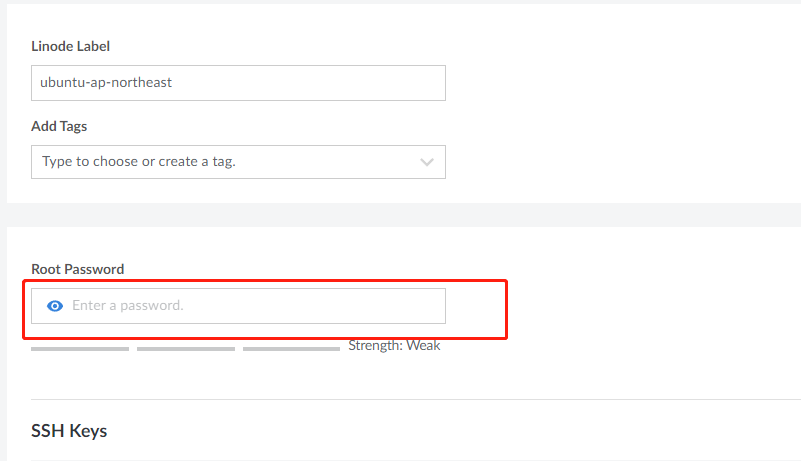Click the "ubuntu-ap-northeast" label text

click(x=106, y=83)
